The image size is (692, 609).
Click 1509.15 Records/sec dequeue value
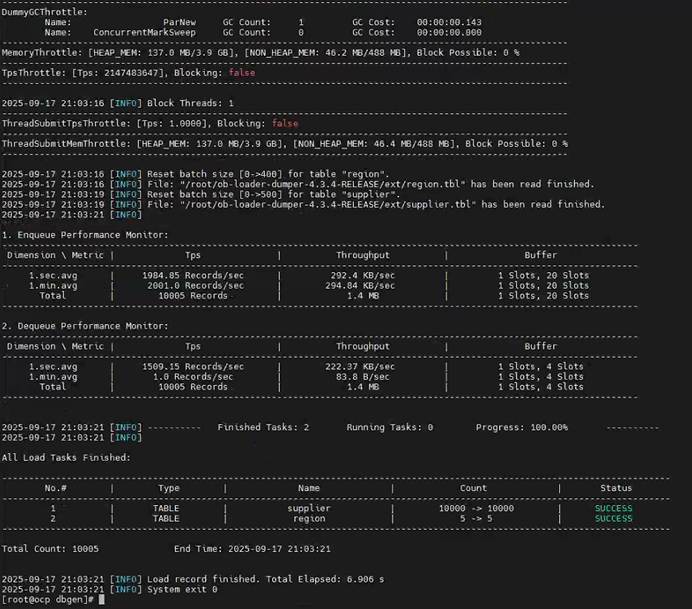193,367
